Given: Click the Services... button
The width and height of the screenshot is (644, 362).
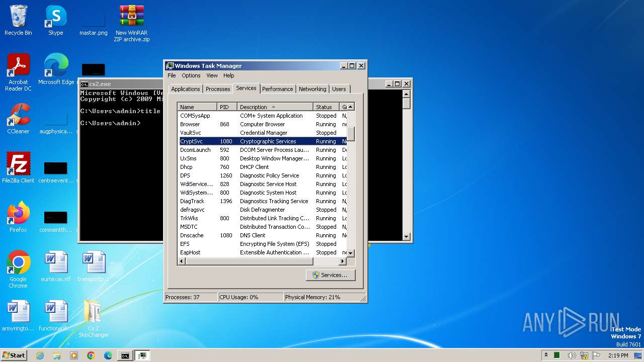Looking at the screenshot, I should 330,275.
